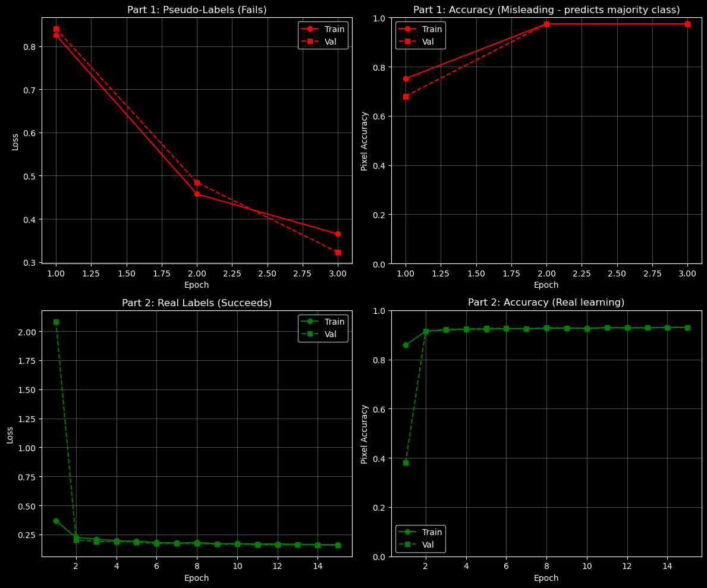This screenshot has width=707, height=588.
Task: Click Val accuracy point near 0.4 in Part 2 Accuracy
Action: pos(406,463)
